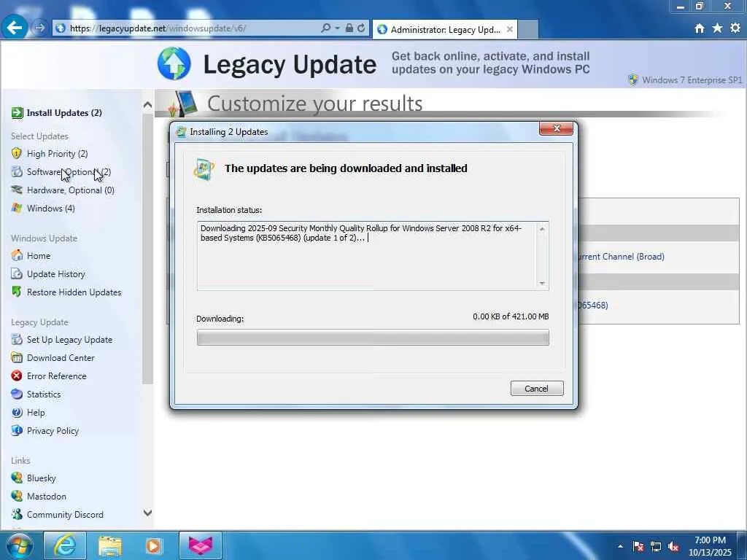Click the network tray icon

tap(656, 547)
